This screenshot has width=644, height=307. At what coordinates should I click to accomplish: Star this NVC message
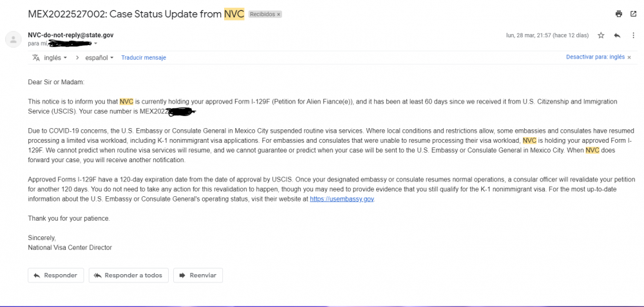(601, 35)
